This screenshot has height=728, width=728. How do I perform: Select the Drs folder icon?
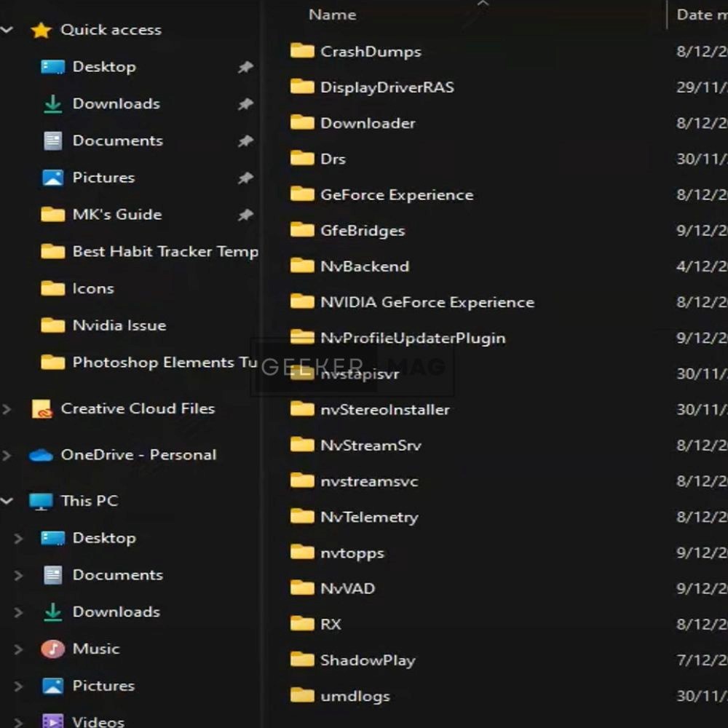pyautogui.click(x=302, y=158)
